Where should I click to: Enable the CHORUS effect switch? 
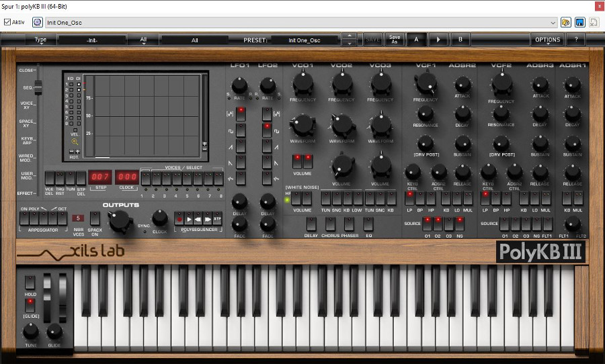tap(330, 224)
